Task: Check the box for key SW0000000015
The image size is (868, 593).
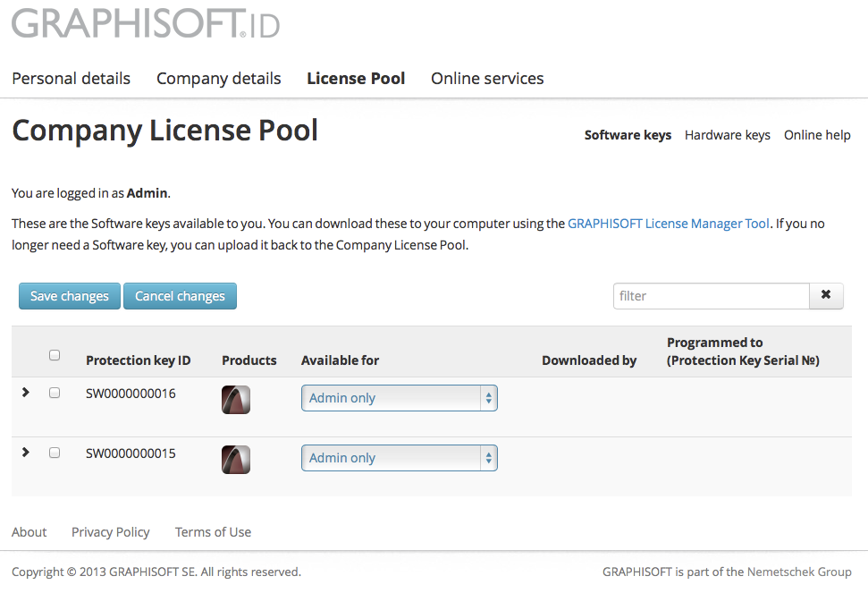Action: [x=55, y=453]
